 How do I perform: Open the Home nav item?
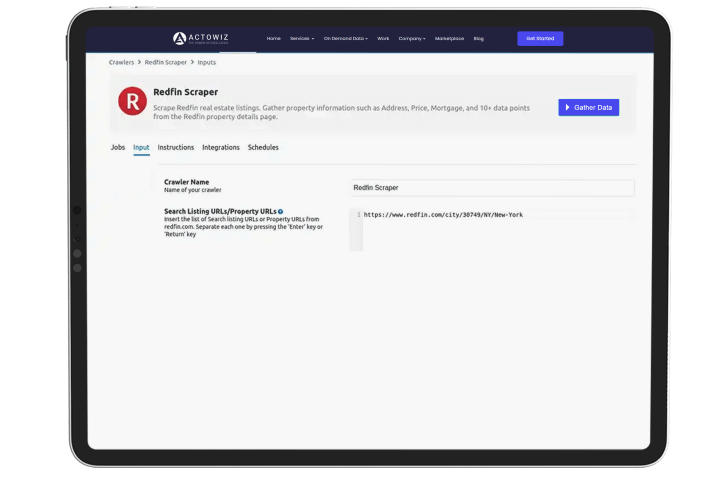pyautogui.click(x=273, y=39)
